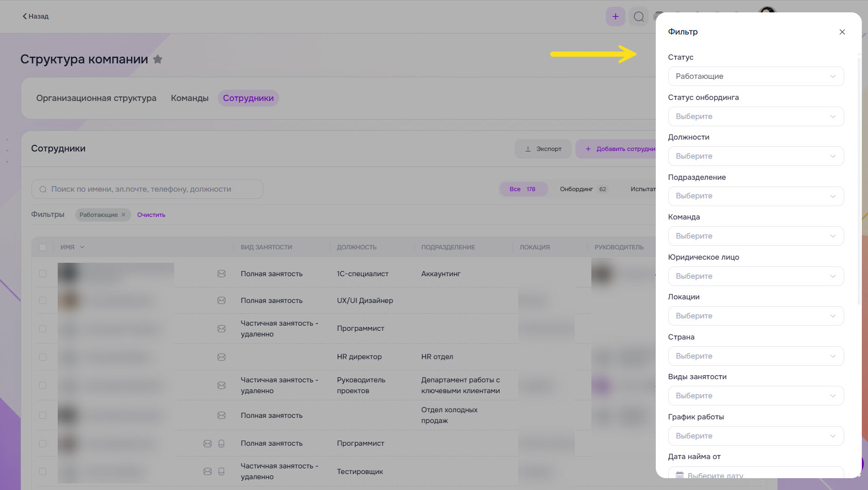
Task: Click the Дата найма от date field
Action: tap(756, 473)
